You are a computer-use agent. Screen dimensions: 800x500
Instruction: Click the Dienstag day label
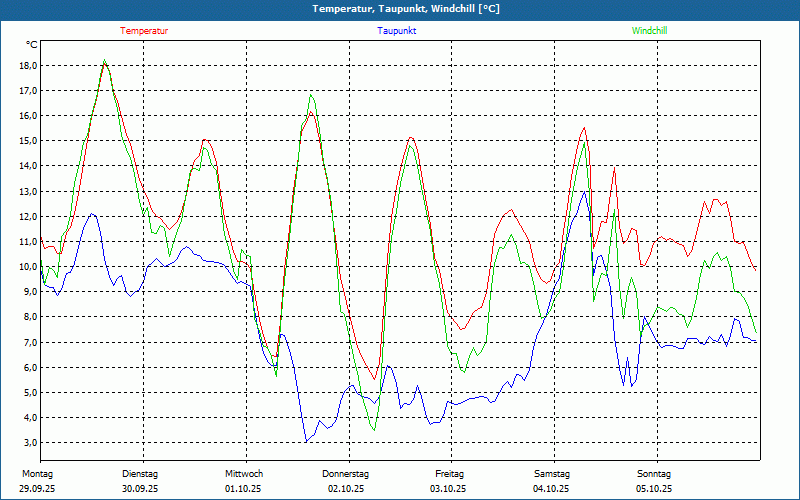tap(140, 473)
